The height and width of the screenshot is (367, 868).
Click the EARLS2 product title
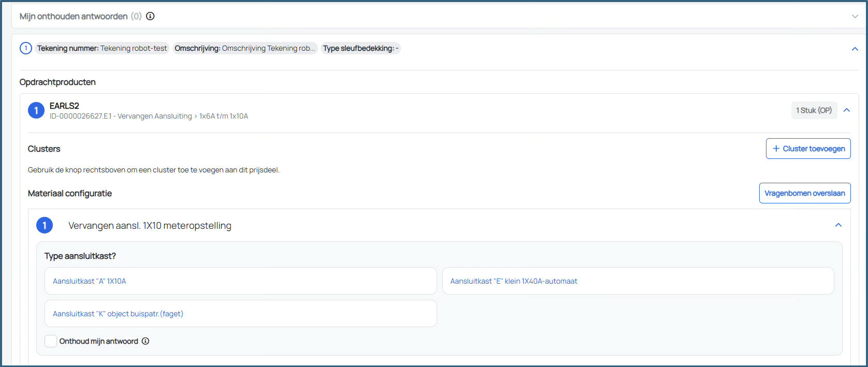pyautogui.click(x=64, y=106)
